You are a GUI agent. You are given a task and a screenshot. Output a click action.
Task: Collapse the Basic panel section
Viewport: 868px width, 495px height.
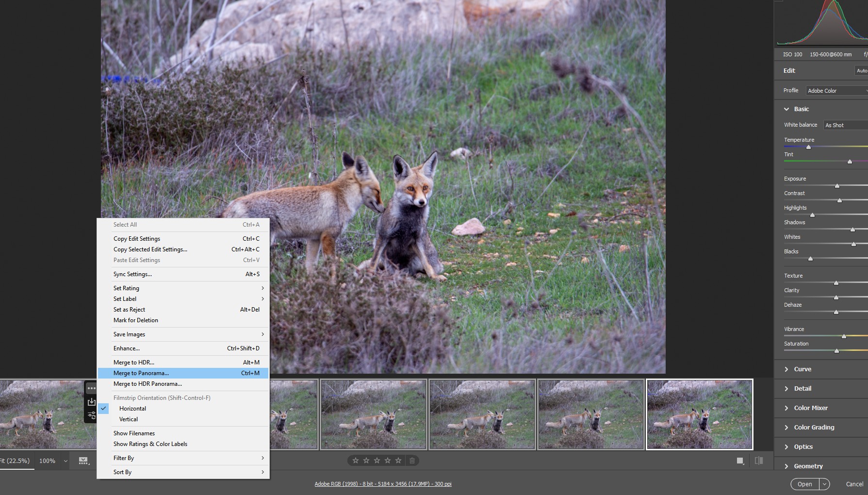(x=786, y=109)
